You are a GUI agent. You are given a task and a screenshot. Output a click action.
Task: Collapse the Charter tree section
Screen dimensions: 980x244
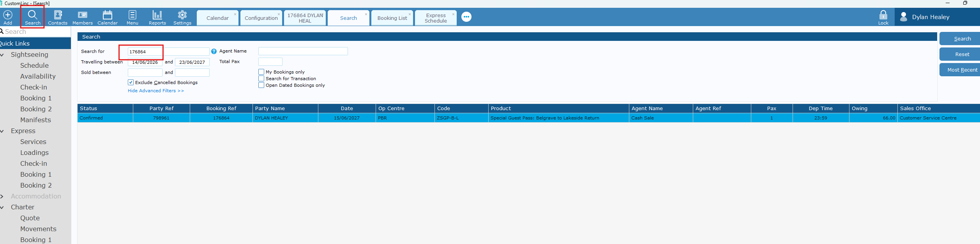click(x=2, y=207)
